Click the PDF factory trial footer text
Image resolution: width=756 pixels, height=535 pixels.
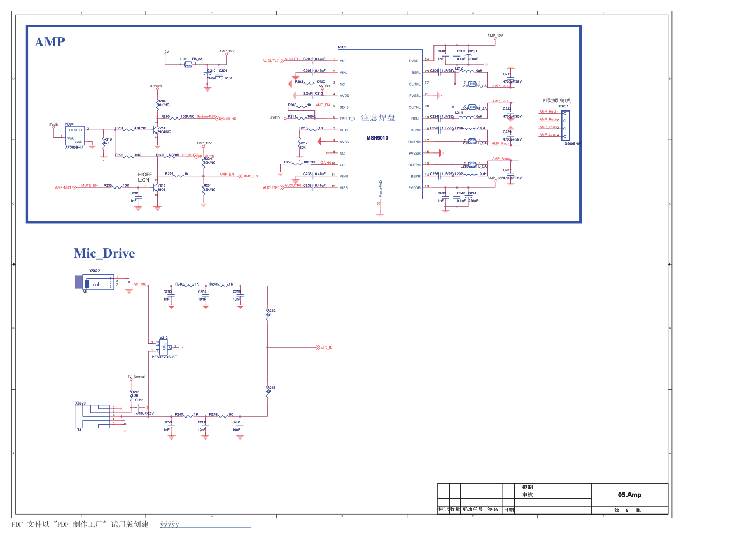[x=80, y=524]
